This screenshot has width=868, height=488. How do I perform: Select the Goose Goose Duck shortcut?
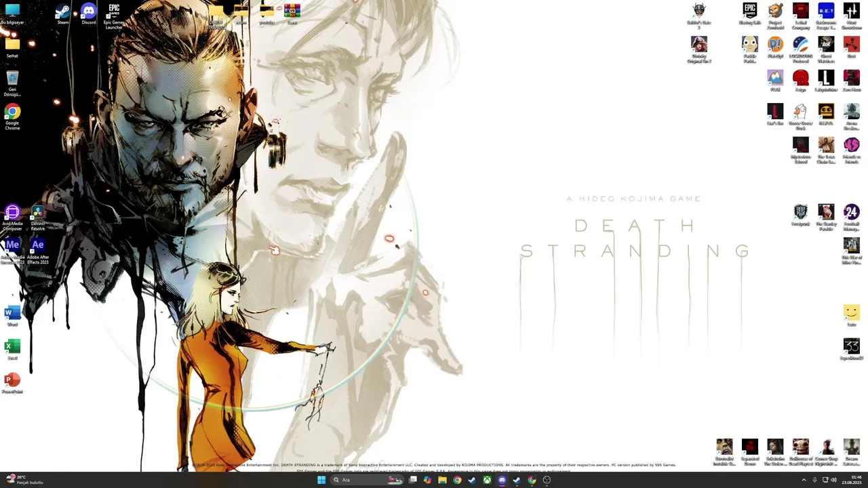click(x=801, y=117)
